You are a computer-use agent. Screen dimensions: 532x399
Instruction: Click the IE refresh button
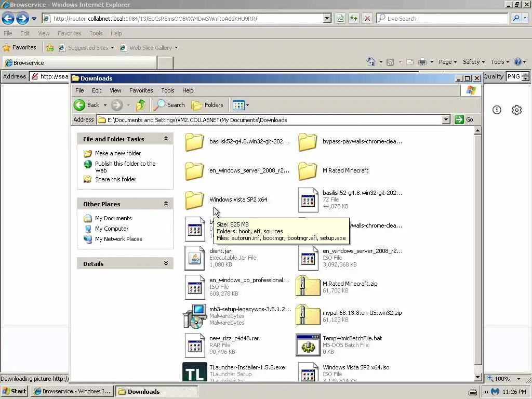pos(353,18)
